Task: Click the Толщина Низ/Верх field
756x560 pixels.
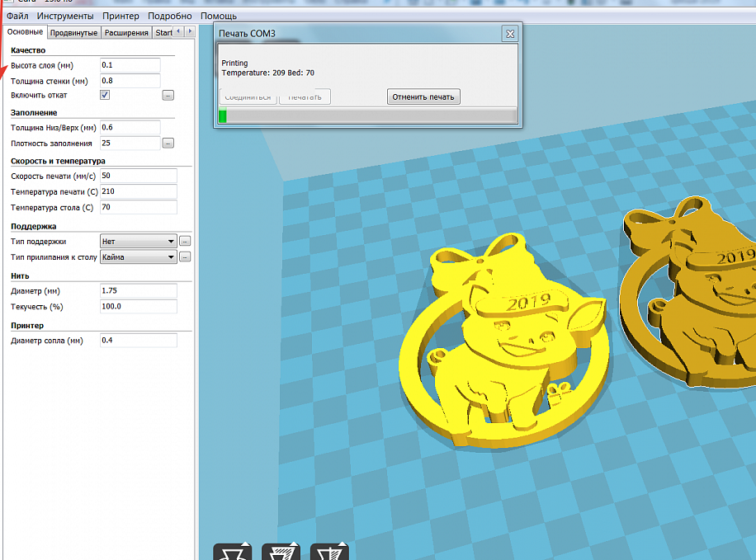Action: [130, 127]
